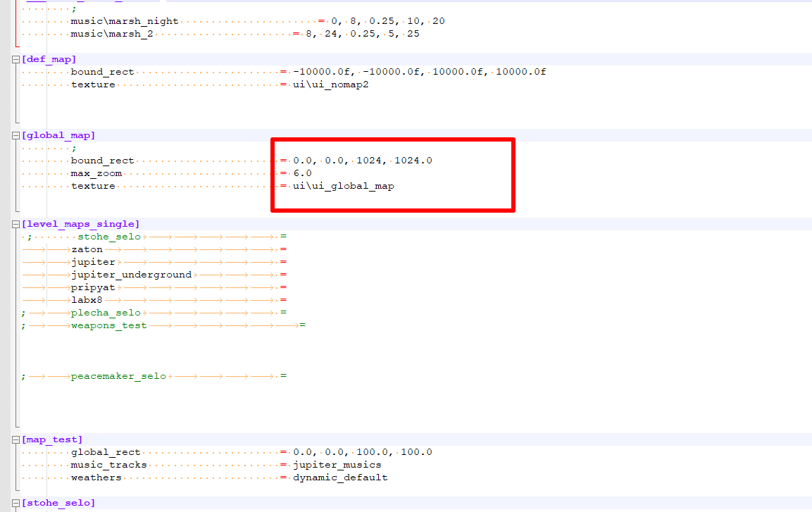Click the [def_map] section header text
This screenshot has height=512, width=812.
(49, 59)
